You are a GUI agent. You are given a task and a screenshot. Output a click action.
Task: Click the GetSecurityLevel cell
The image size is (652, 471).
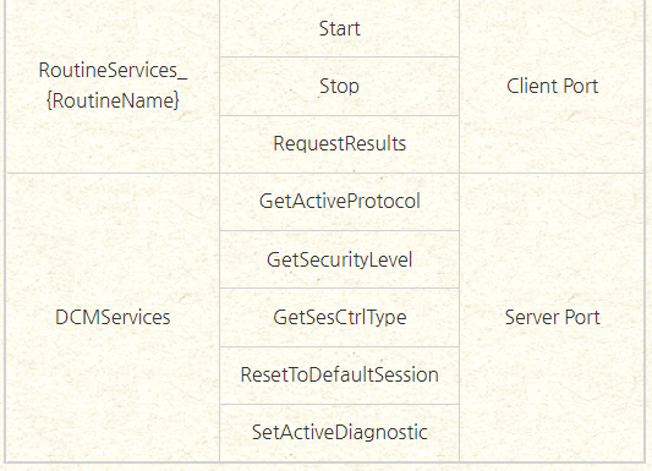click(x=339, y=259)
